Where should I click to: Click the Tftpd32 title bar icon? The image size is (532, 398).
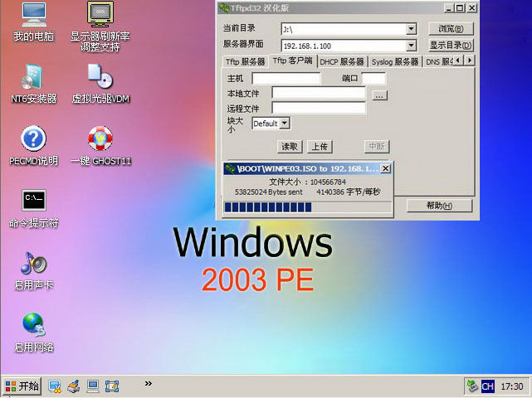pos(224,7)
